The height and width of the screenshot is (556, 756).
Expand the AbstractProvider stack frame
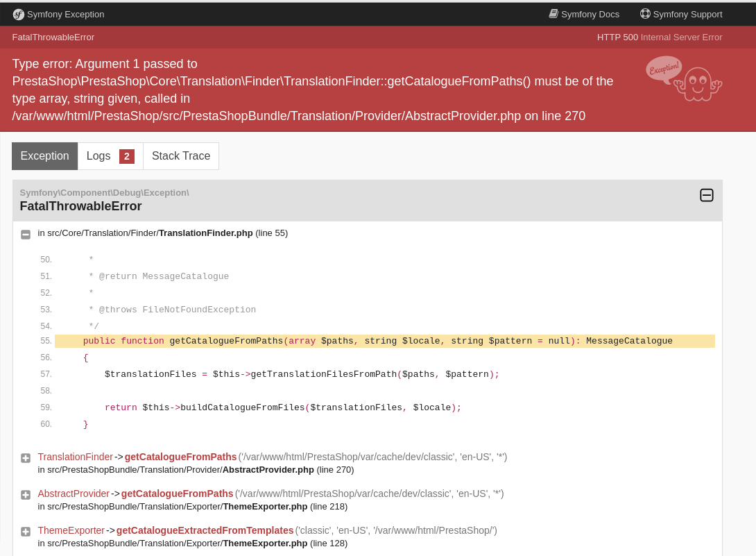(x=26, y=495)
